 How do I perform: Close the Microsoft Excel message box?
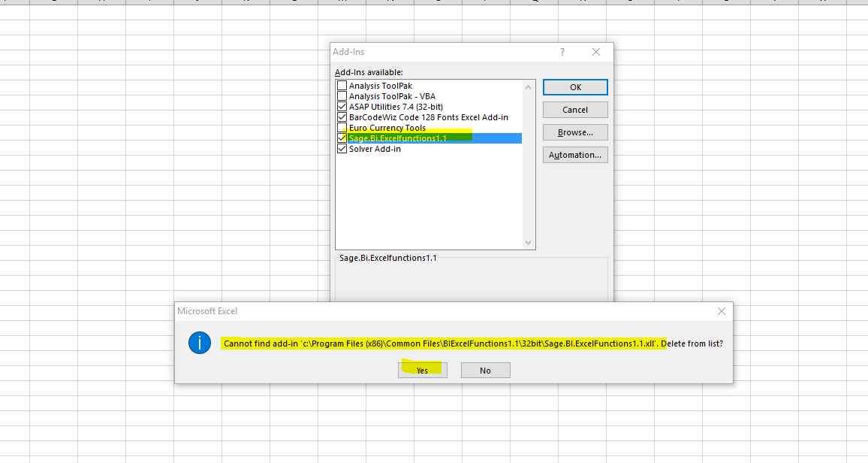pos(722,311)
